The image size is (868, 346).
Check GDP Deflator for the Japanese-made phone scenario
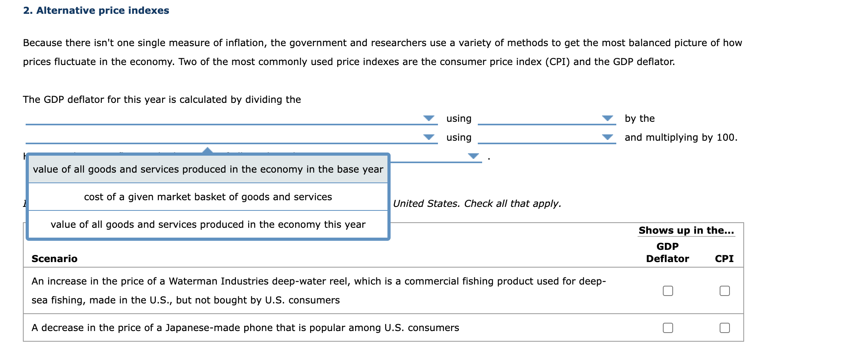668,327
